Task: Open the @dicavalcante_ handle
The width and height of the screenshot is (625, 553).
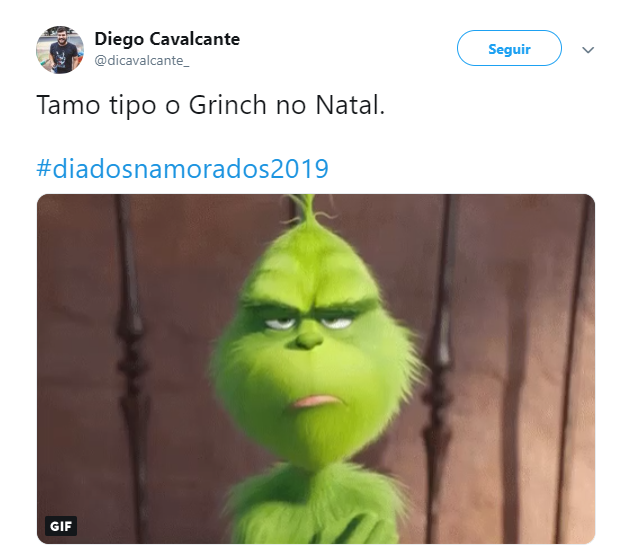Action: pyautogui.click(x=142, y=61)
